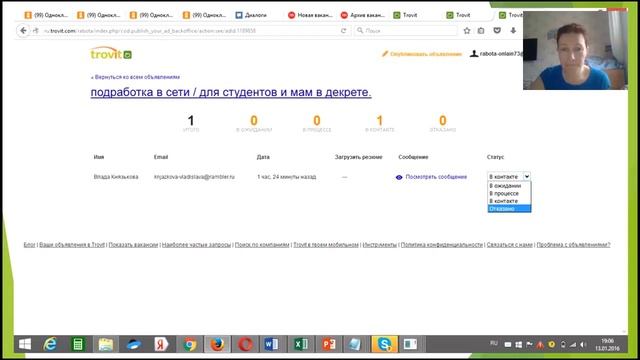Screen dimensions: 640x360
Task: Open Trovit в твоем мобильном footer link
Action: [326, 245]
